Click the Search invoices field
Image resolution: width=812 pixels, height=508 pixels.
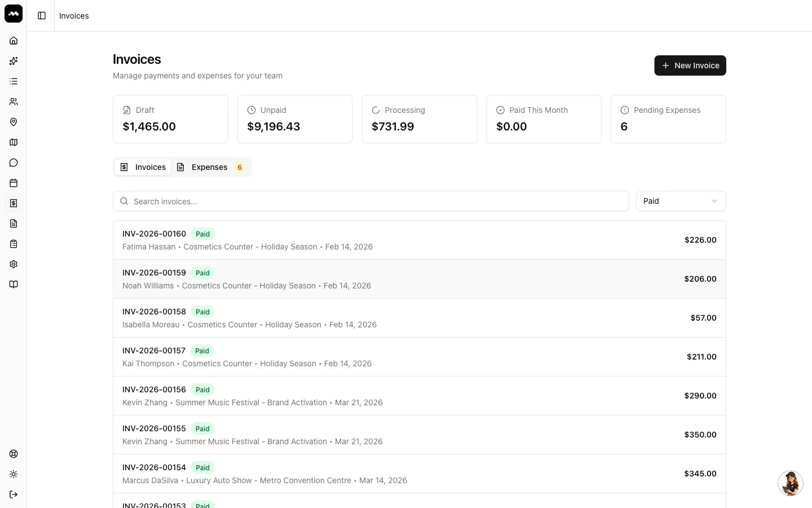[371, 201]
